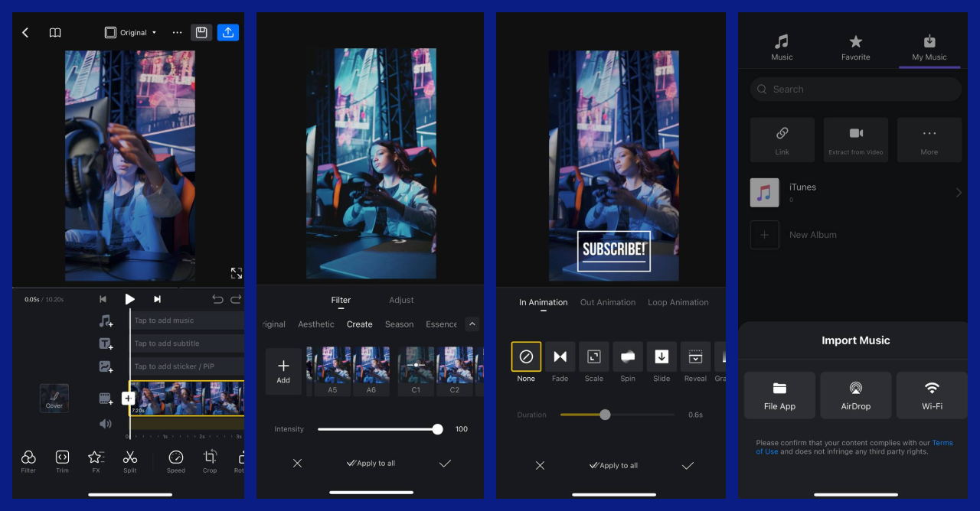This screenshot has width=980, height=511.
Task: Click the text add icon
Action: (106, 344)
